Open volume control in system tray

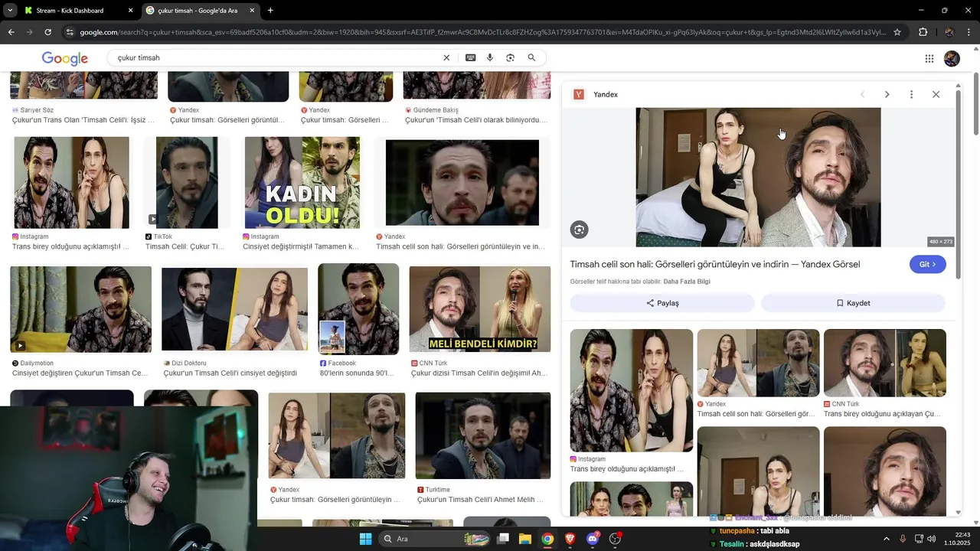(931, 539)
